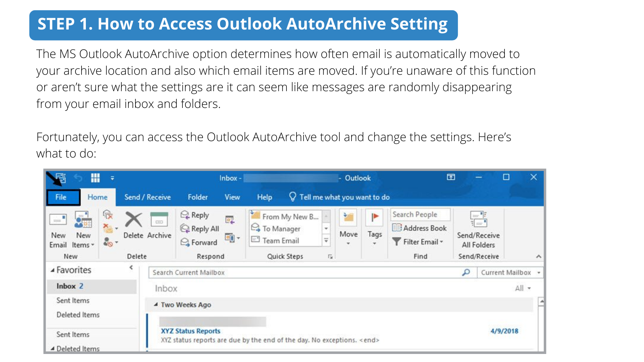Open the XYZ Status Reports email
Screen dimensions: 644x362
(191, 331)
